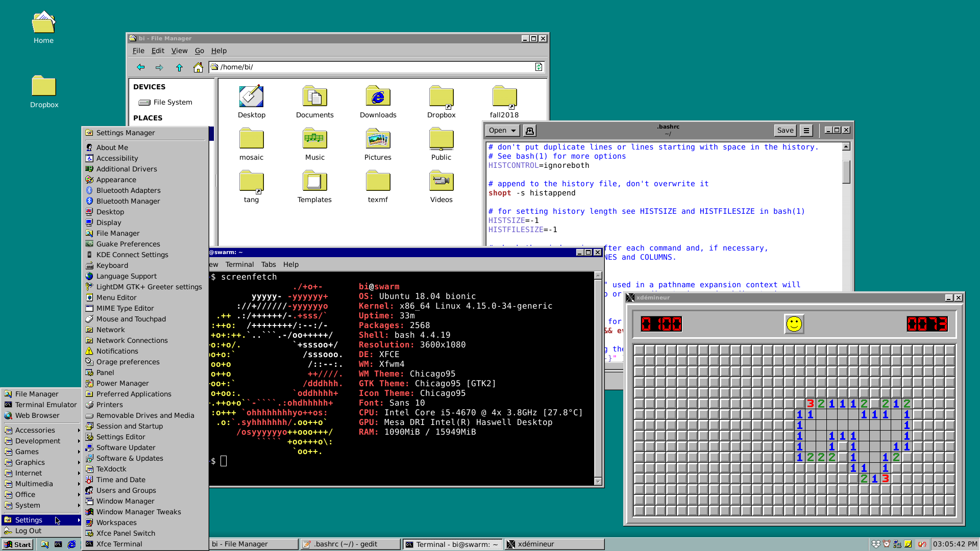Click the smiley face in xdémineur
This screenshot has height=551, width=980.
794,324
